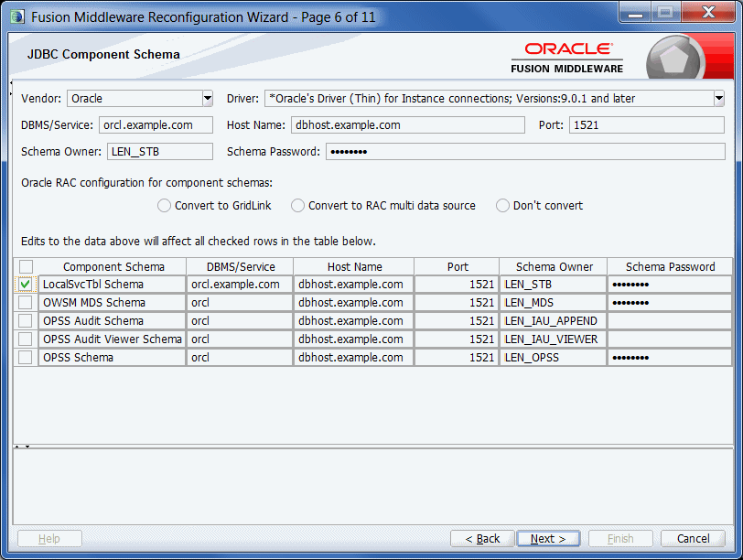Click the LEN_IAU_VIEWER schema owner cell

[553, 339]
